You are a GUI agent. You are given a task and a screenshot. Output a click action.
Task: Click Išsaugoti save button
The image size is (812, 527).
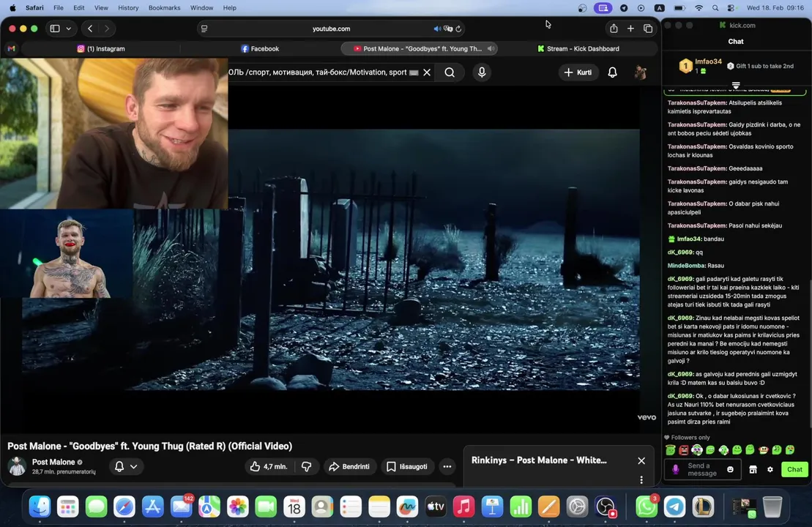(408, 466)
